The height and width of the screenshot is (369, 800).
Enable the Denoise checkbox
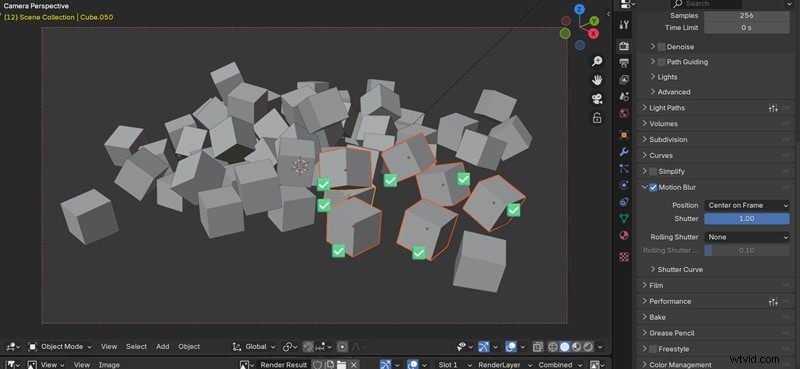coord(661,47)
